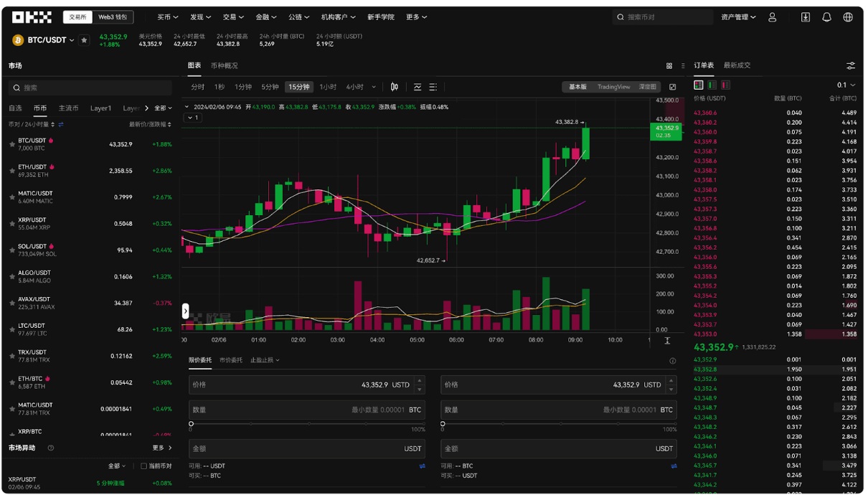Viewport: 868px width, 495px height.
Task: Toggle favorite star for BTC/USDT pair
Action: (84, 40)
